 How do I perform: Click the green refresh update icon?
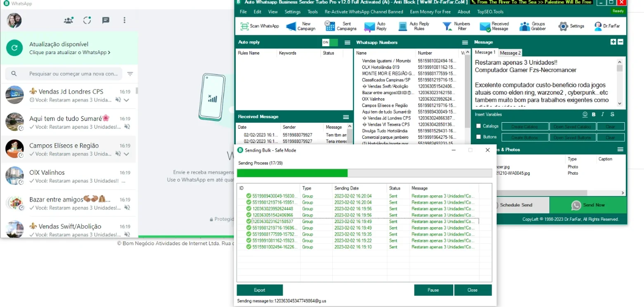click(14, 48)
